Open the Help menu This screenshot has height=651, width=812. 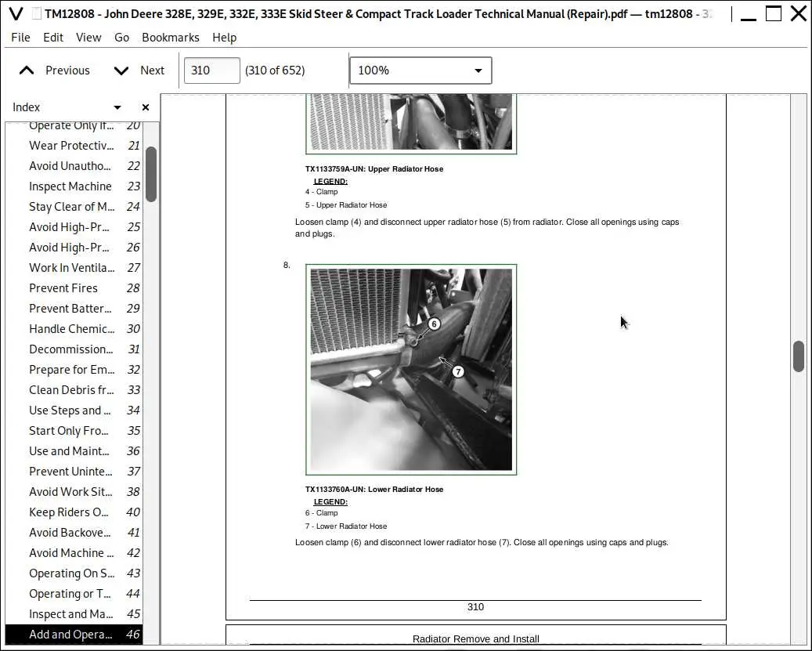(224, 38)
